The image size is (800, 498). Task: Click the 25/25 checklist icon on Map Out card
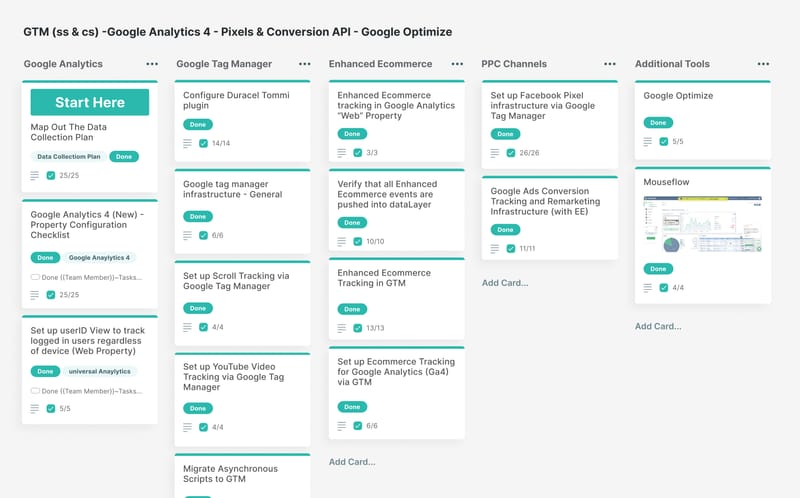coord(51,176)
